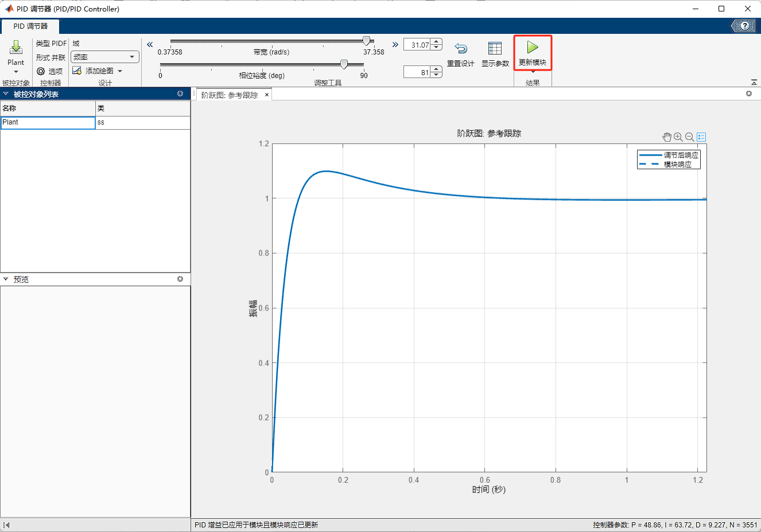Activate the zoom out tool on plot
761x532 pixels.
(689, 137)
